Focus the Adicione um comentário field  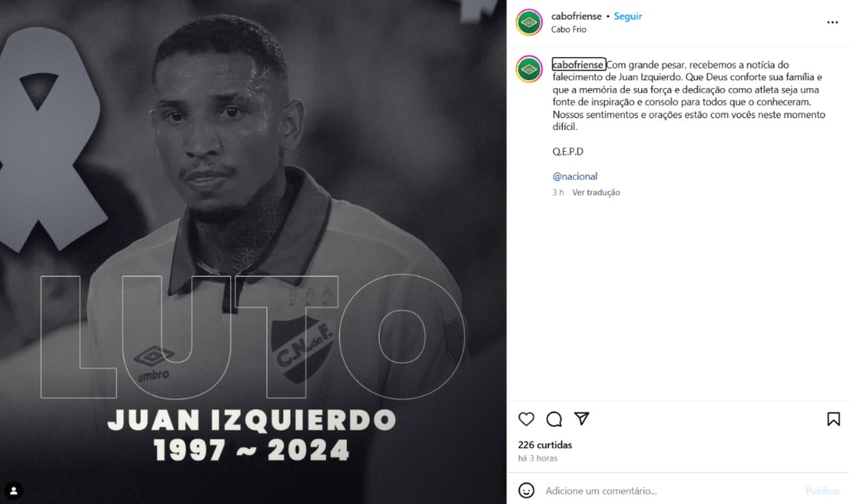pos(670,491)
